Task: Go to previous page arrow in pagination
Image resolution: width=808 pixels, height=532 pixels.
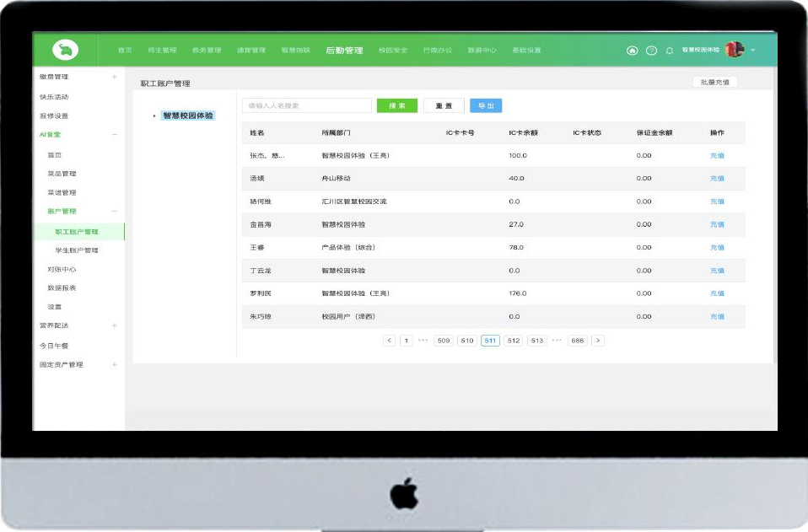Action: 389,341
